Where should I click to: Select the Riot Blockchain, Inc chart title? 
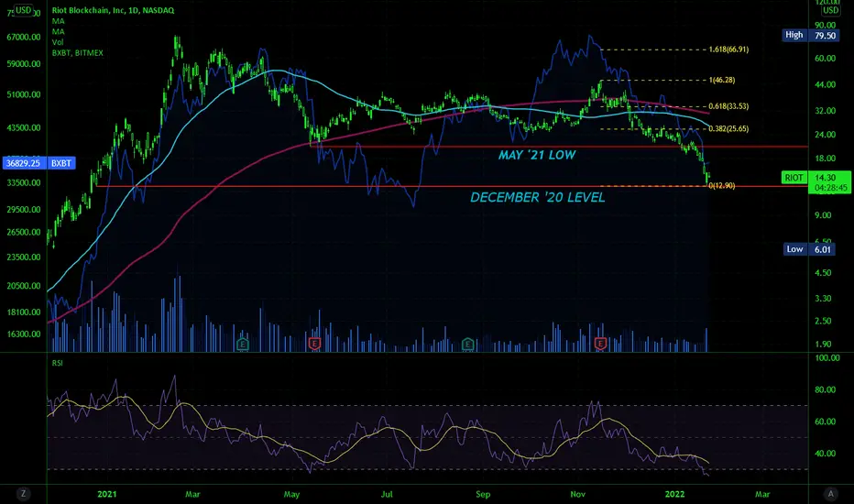pyautogui.click(x=113, y=10)
